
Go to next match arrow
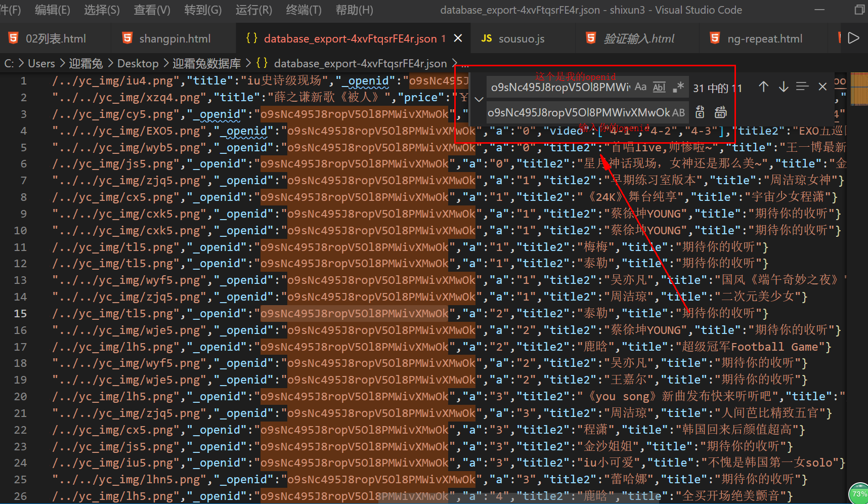click(x=783, y=87)
